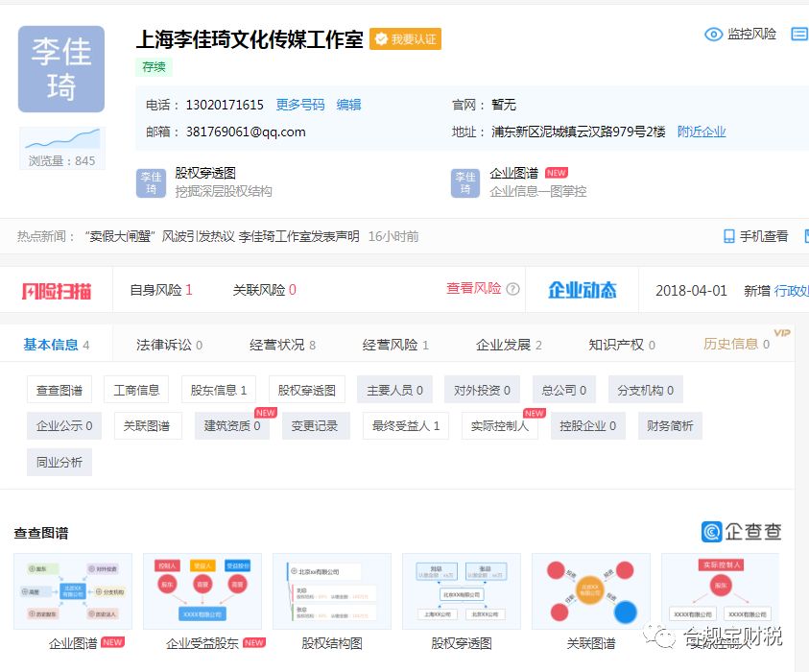
Task: Expand the 历史信息 VIP section
Action: tap(736, 341)
